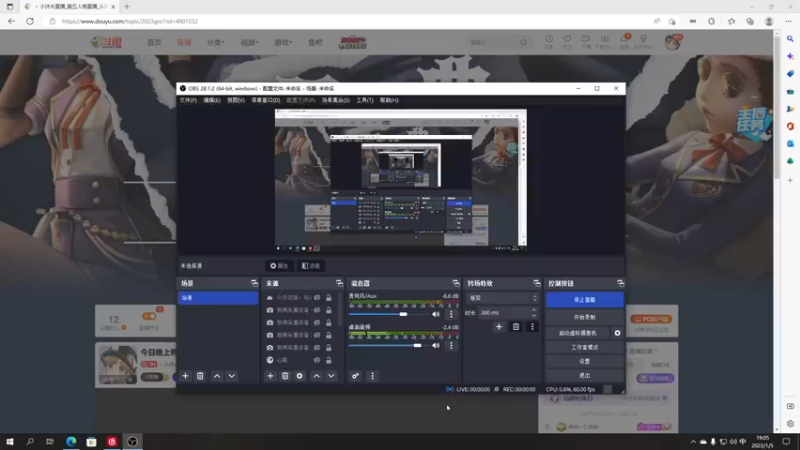Open virtual camera settings gear
800x450 pixels.
click(x=617, y=333)
